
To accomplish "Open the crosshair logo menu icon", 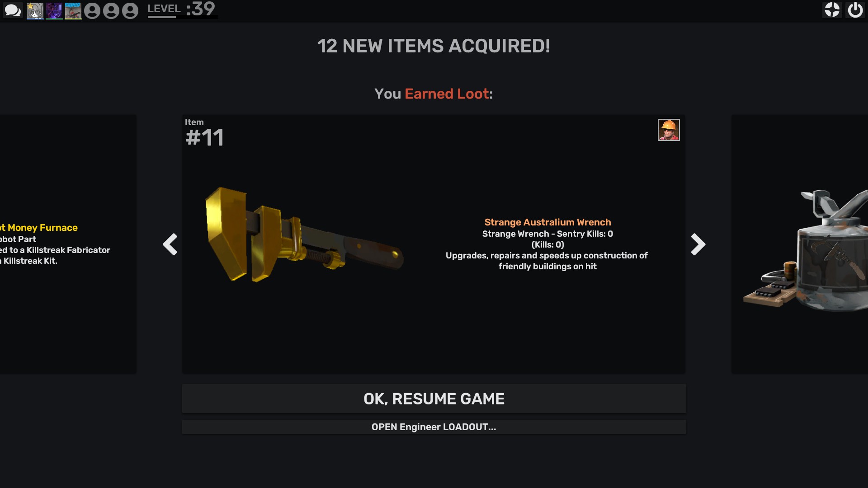I will tap(832, 10).
